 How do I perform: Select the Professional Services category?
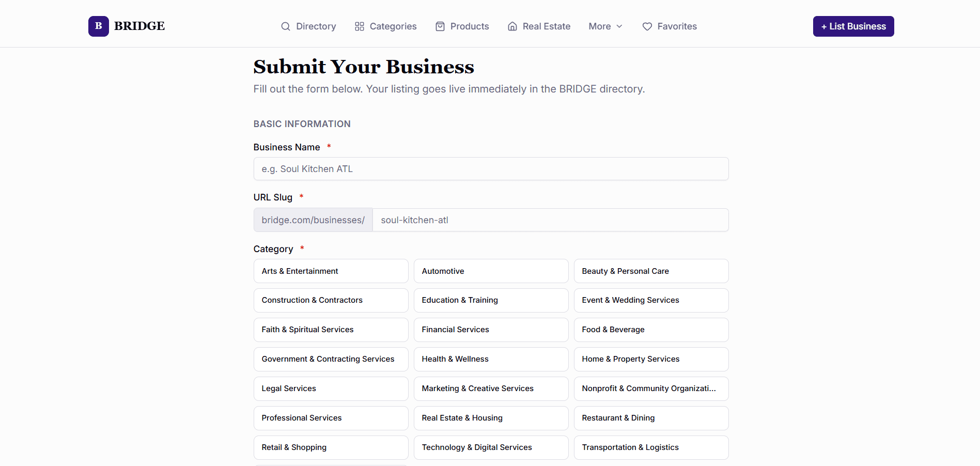click(x=331, y=418)
